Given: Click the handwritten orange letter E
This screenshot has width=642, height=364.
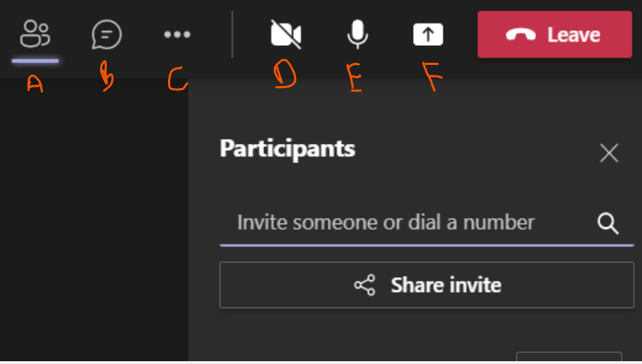Looking at the screenshot, I should [355, 77].
